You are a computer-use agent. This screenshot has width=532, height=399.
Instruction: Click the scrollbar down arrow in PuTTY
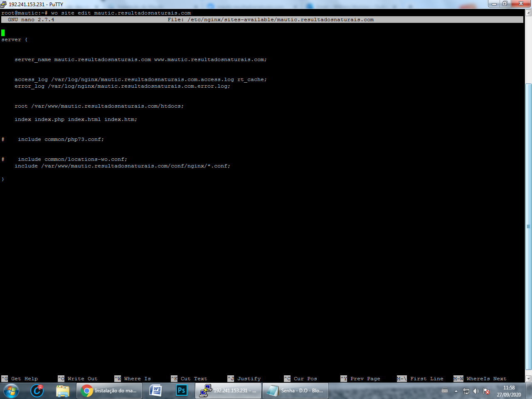529,379
